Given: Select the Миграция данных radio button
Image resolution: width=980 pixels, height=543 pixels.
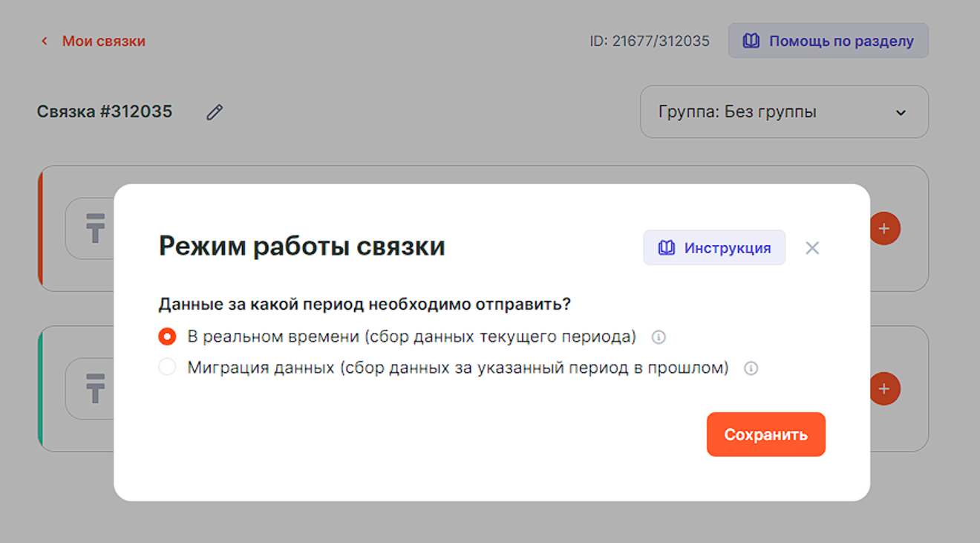Looking at the screenshot, I should [167, 368].
